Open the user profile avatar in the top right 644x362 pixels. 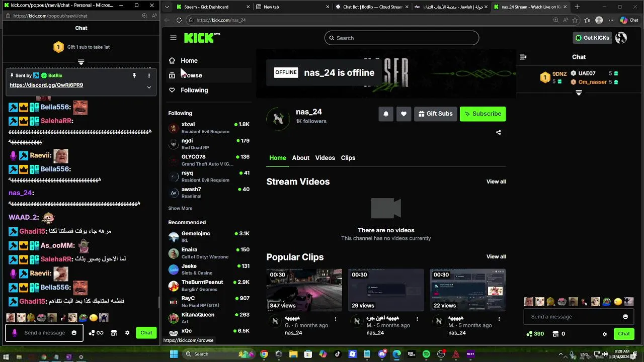pyautogui.click(x=621, y=38)
